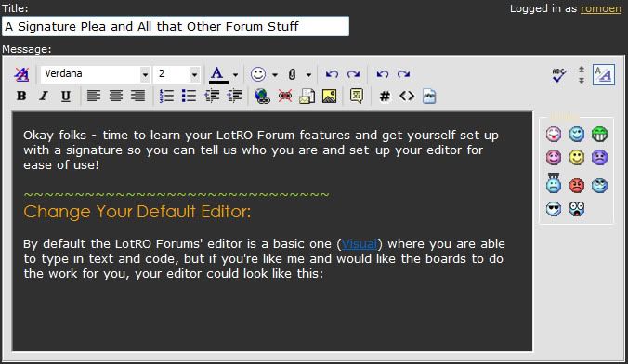Insert the cool sunglasses smiley
This screenshot has width=628, height=364.
(x=554, y=209)
